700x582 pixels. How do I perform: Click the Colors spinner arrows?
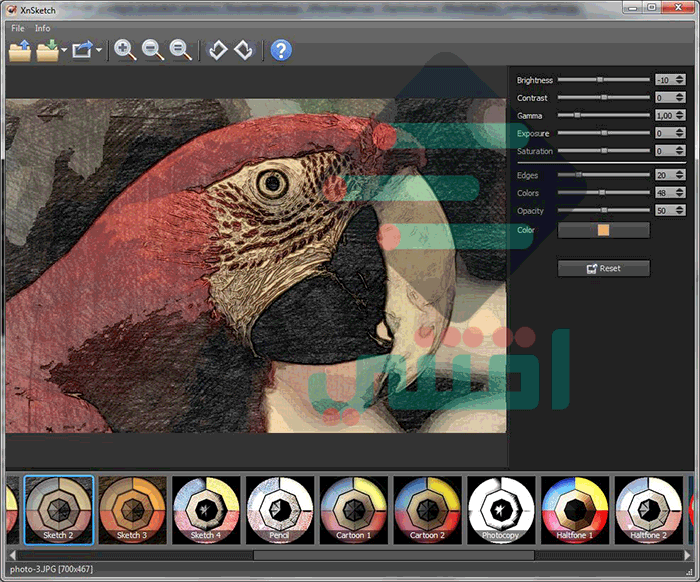(x=679, y=193)
